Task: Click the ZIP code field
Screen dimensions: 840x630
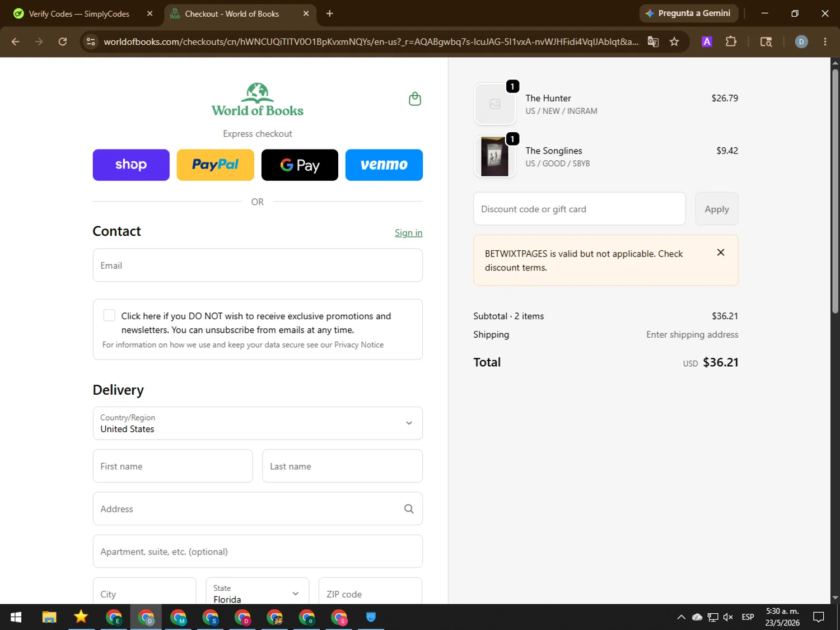Action: coord(370,591)
